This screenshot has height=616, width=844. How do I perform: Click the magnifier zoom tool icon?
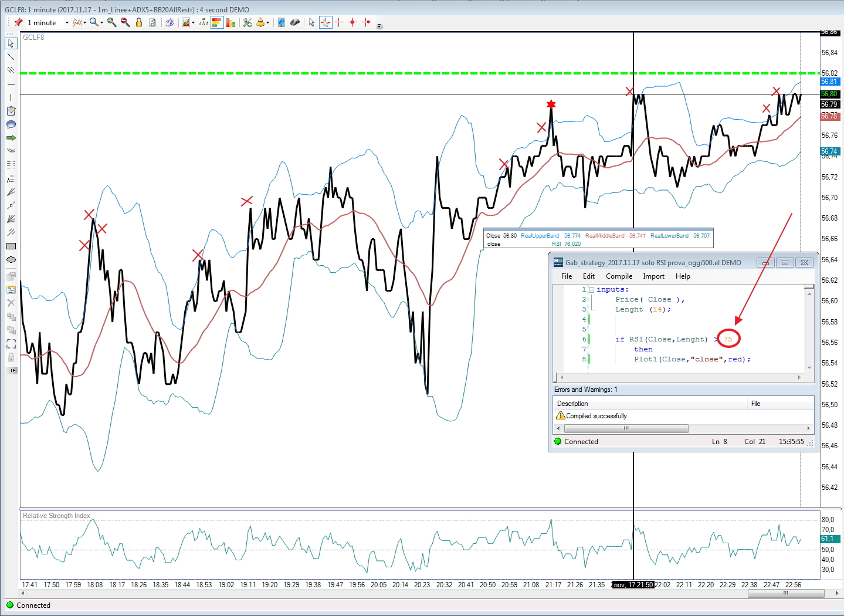[94, 22]
